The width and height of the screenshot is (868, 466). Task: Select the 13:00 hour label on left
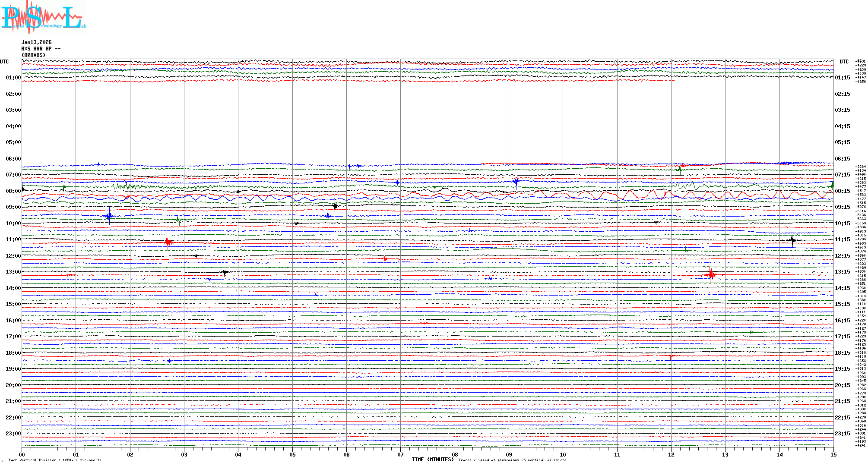[13, 272]
